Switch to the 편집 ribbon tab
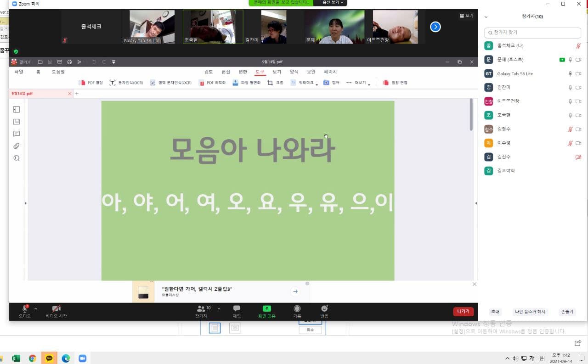588x364 pixels. [x=226, y=72]
